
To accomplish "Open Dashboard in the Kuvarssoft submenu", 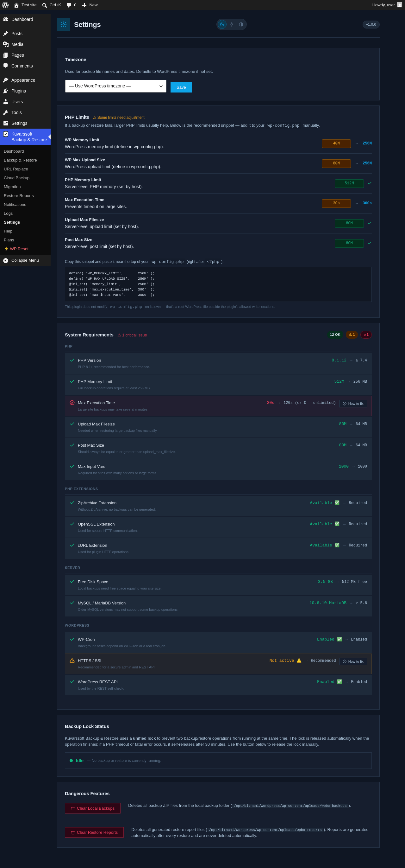I will (x=14, y=151).
